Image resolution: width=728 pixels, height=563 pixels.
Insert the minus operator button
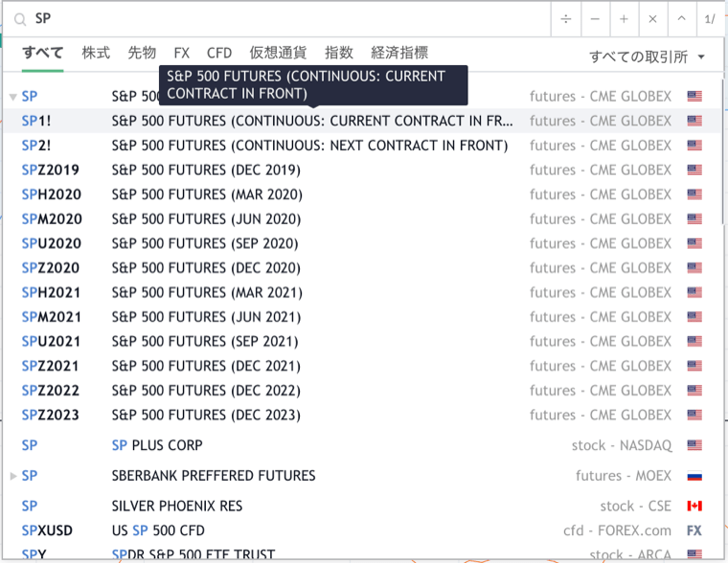595,19
